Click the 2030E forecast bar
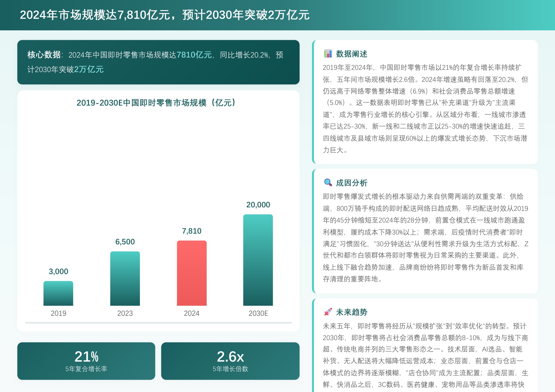This screenshot has height=392, width=555. pyautogui.click(x=258, y=260)
